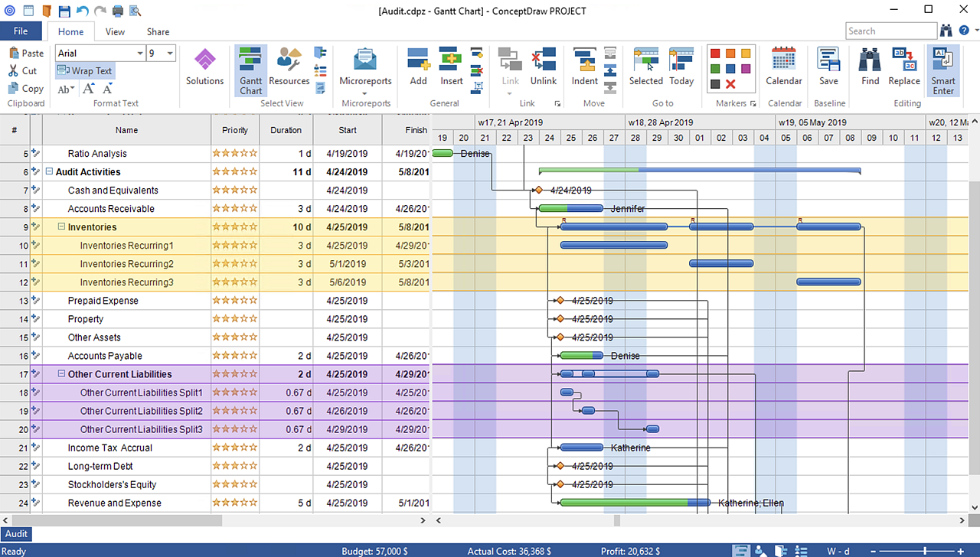Switch to Gantt Chart view

click(x=250, y=70)
